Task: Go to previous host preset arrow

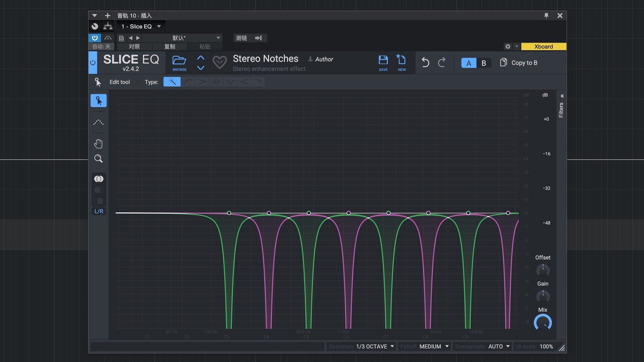Action: click(130, 38)
